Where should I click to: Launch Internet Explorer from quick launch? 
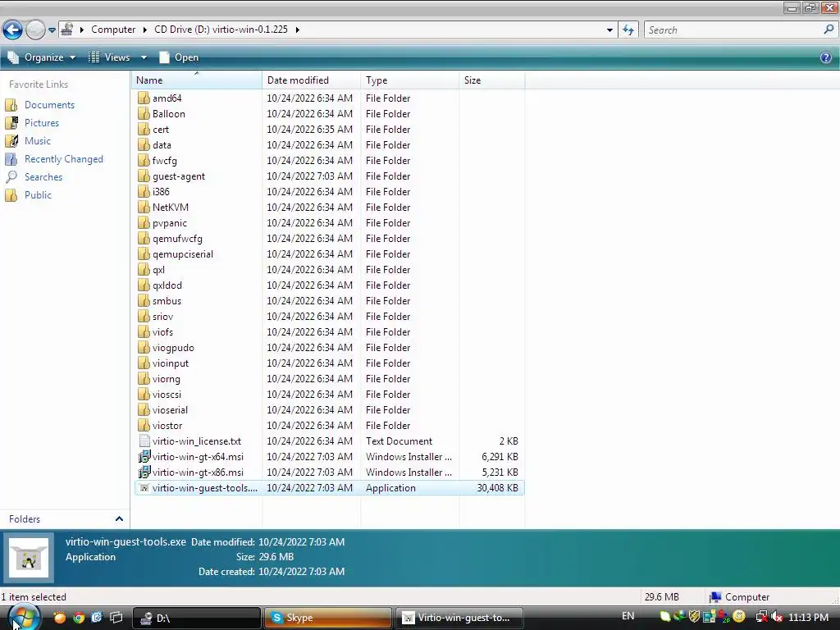point(97,618)
